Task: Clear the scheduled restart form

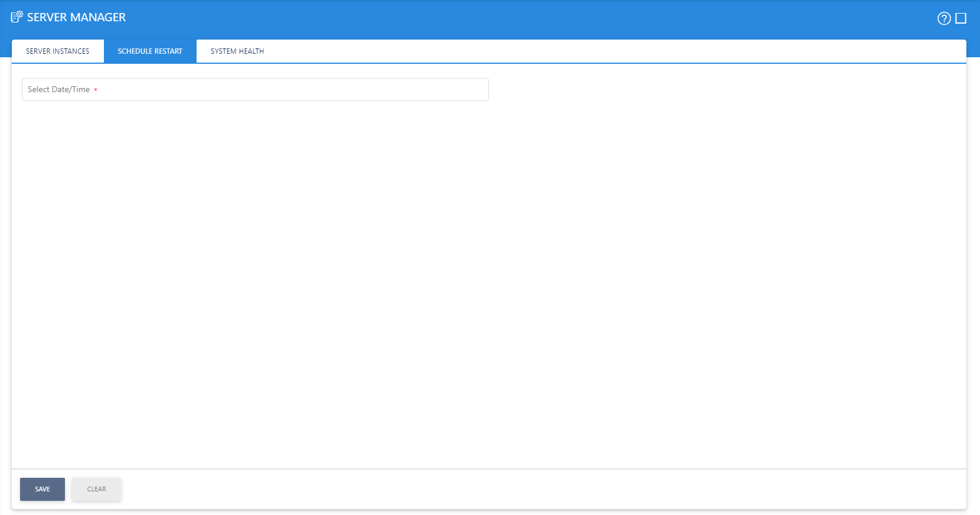Action: (97, 489)
